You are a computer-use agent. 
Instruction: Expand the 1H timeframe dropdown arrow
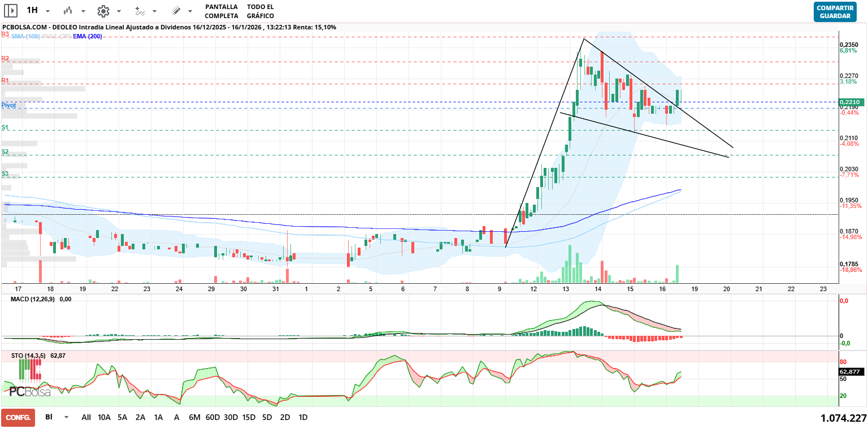click(x=47, y=11)
